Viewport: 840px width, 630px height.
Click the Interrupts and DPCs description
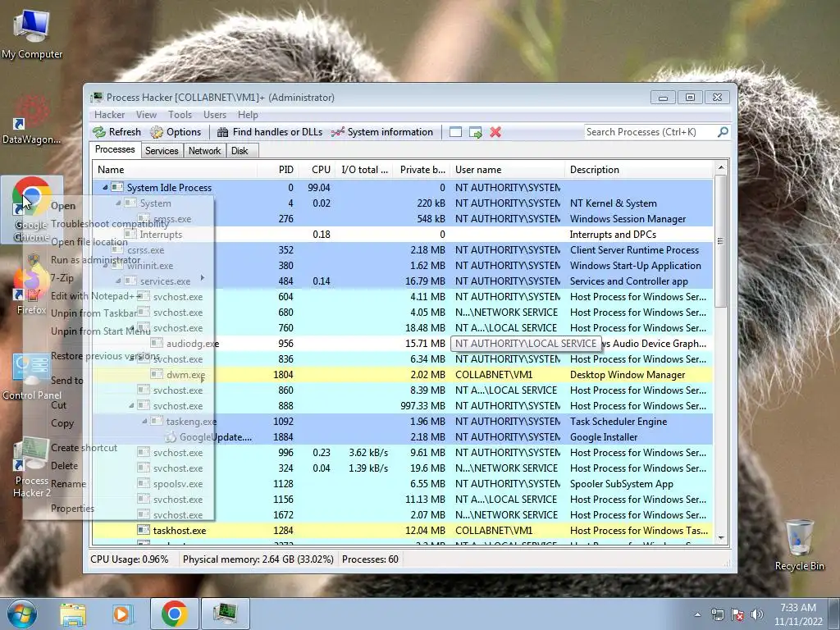613,235
